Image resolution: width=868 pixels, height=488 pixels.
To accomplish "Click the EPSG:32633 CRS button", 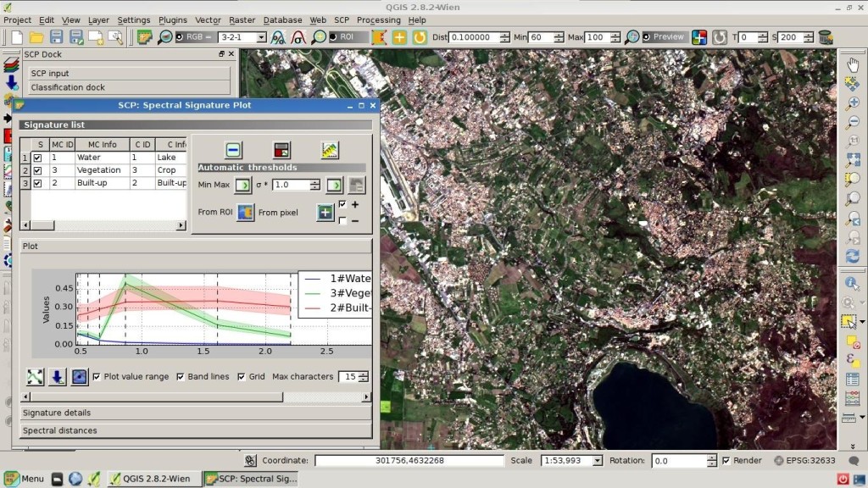I will coord(804,460).
